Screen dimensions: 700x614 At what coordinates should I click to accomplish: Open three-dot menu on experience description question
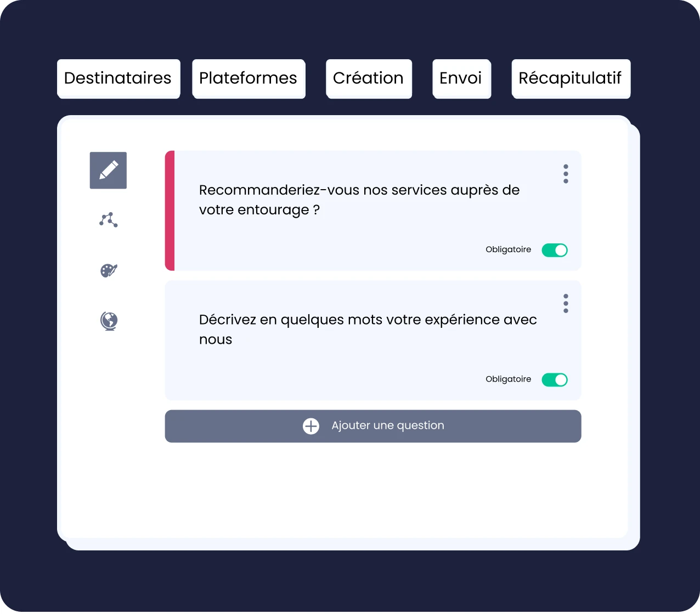pyautogui.click(x=566, y=304)
